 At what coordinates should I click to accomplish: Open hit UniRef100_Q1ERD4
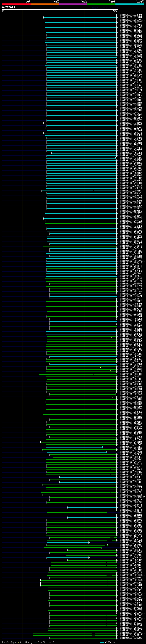tap(131, 17)
